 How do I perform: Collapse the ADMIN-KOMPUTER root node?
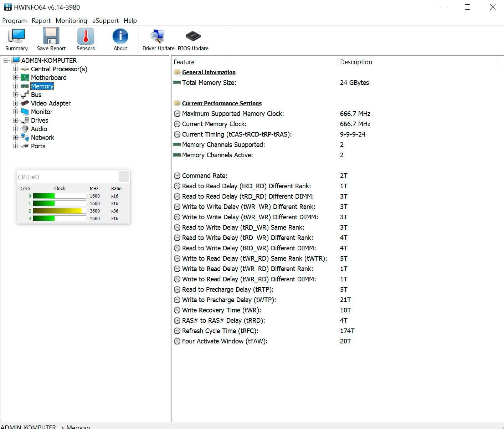[6, 61]
